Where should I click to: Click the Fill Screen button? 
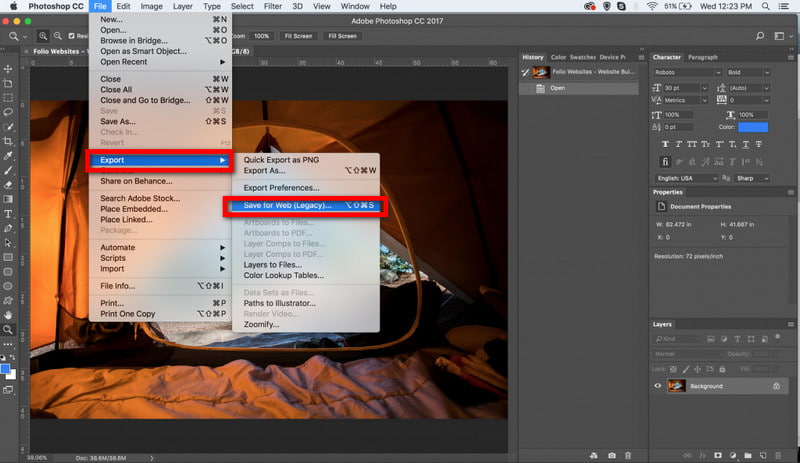click(x=341, y=36)
